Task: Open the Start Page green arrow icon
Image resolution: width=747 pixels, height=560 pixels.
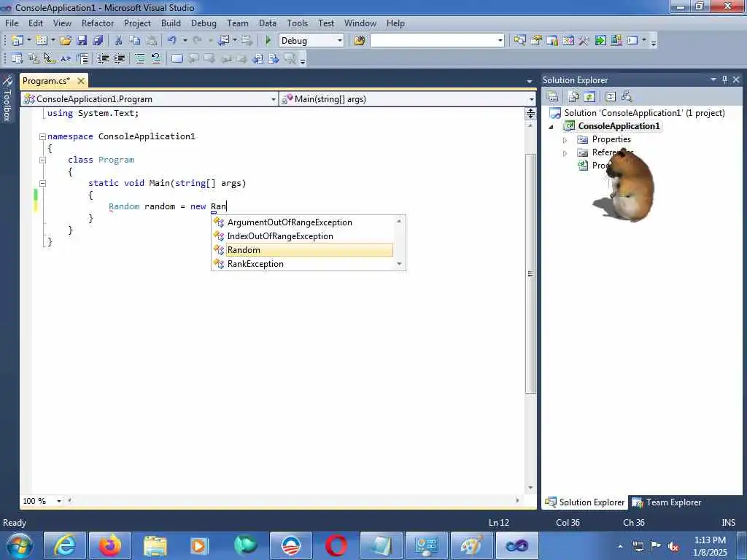Action: (600, 41)
